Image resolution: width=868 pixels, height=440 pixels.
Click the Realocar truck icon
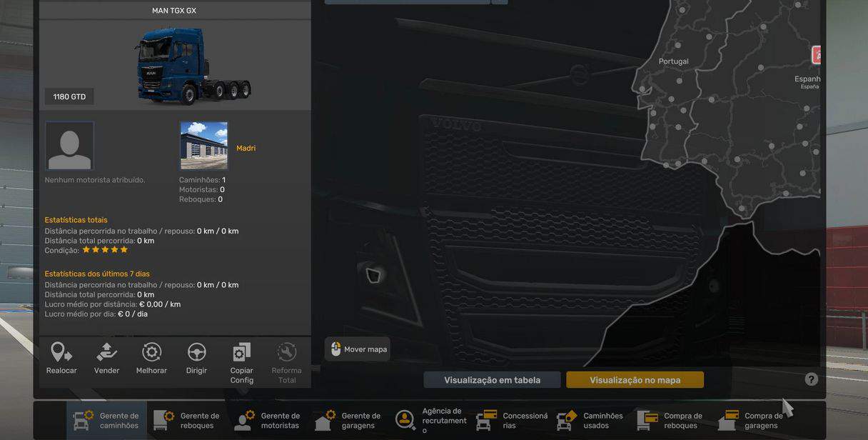(61, 352)
